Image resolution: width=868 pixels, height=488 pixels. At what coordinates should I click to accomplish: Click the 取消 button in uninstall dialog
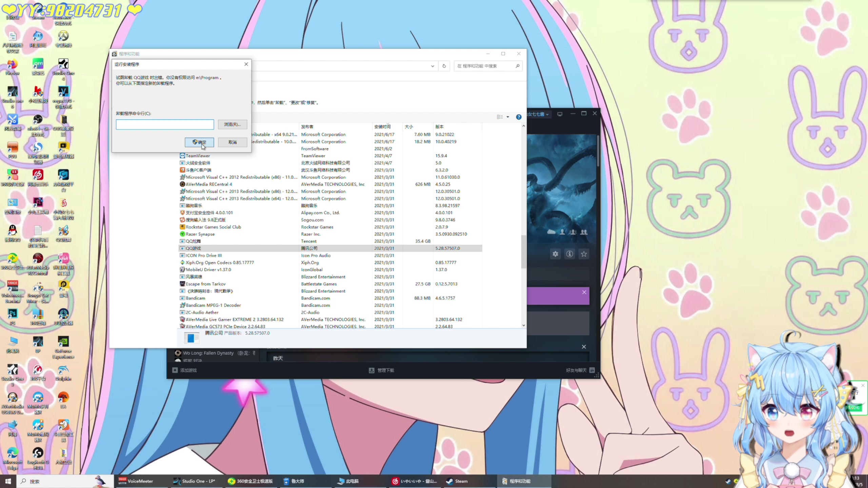(232, 142)
